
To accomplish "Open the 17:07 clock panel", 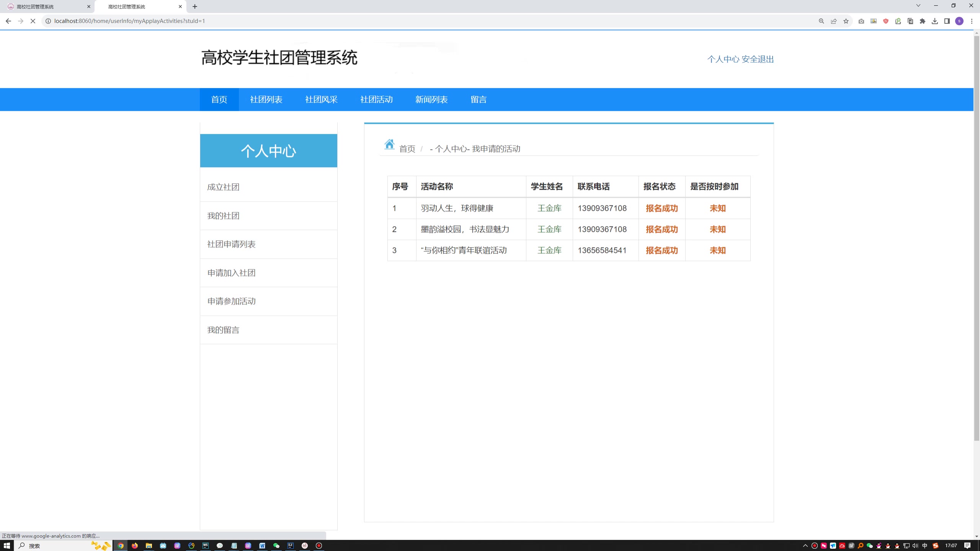I will (x=951, y=546).
